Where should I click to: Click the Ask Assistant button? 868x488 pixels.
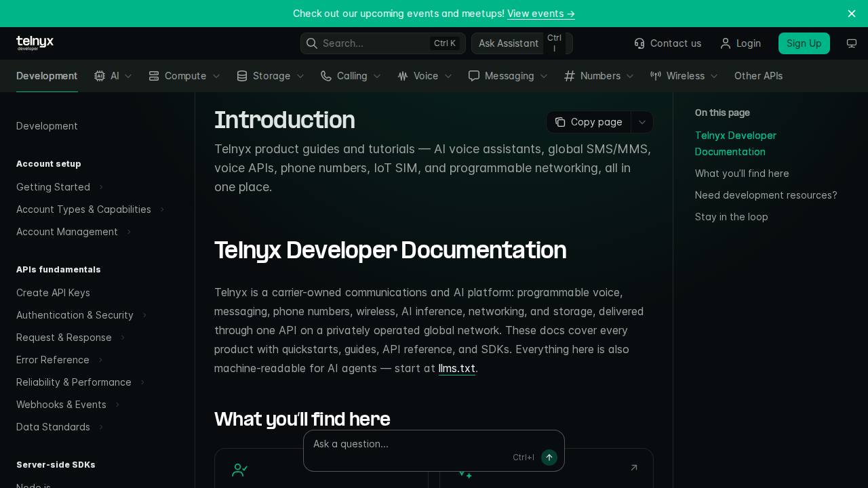pyautogui.click(x=522, y=43)
